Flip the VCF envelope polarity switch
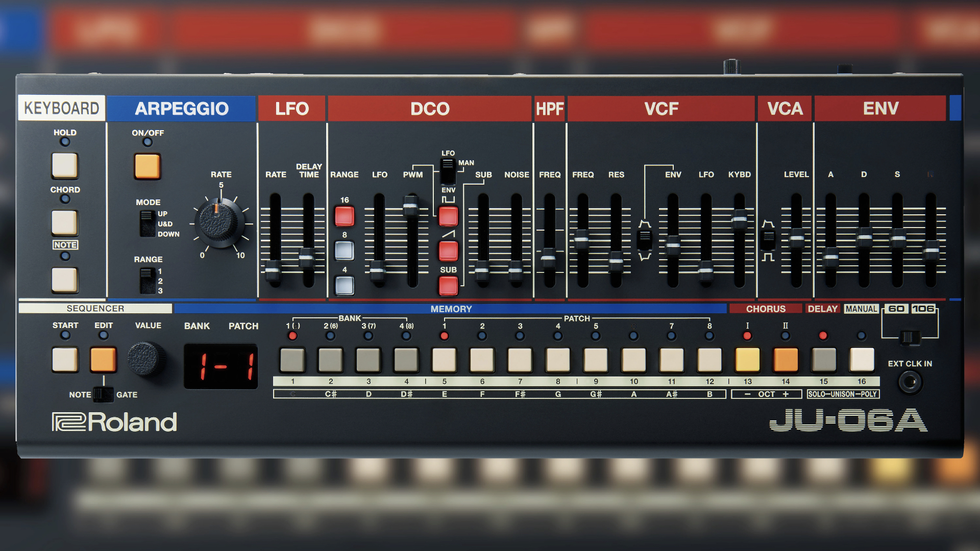 coord(645,240)
